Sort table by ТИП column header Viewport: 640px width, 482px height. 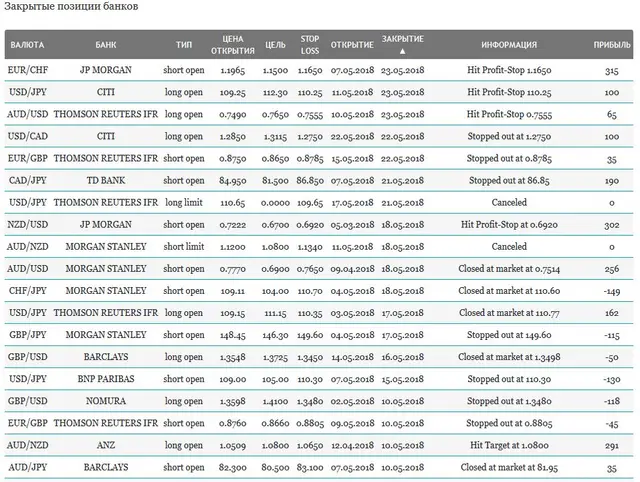click(x=184, y=45)
